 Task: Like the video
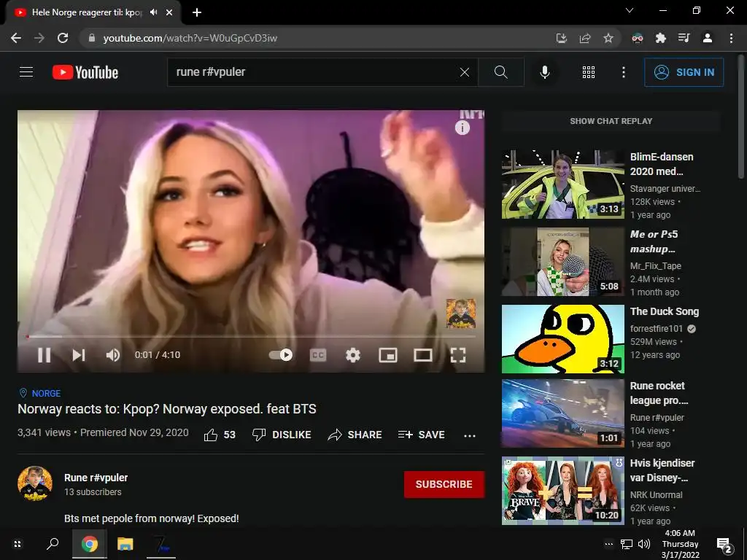tap(220, 435)
